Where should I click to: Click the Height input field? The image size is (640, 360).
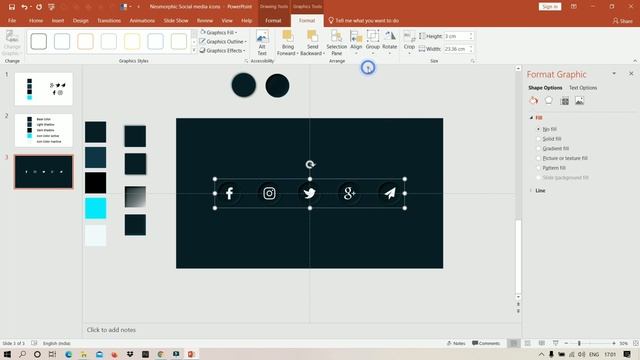click(x=456, y=36)
